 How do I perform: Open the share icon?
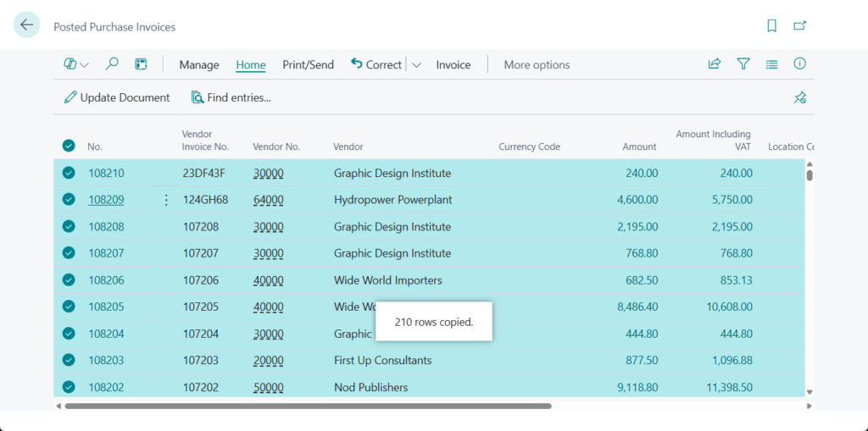pyautogui.click(x=715, y=64)
